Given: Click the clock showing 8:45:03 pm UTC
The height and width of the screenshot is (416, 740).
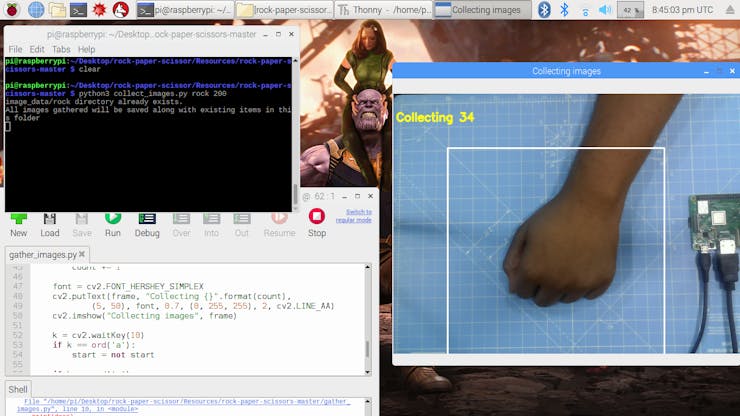Looking at the screenshot, I should (x=682, y=9).
